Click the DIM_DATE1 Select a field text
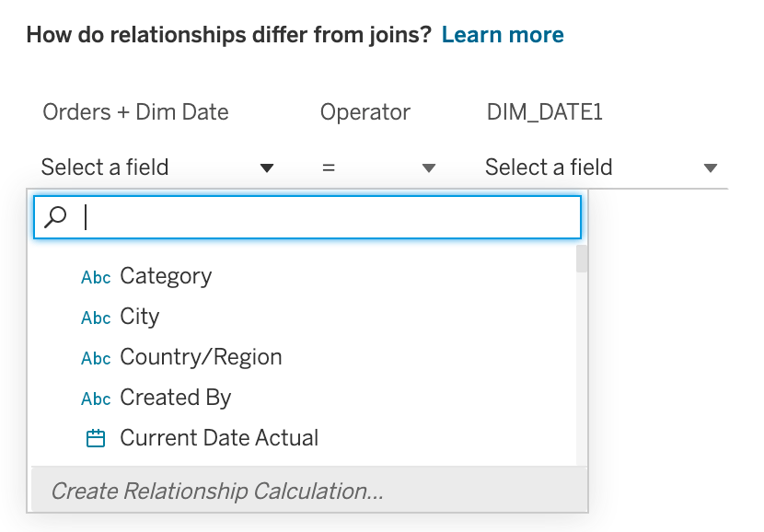This screenshot has height=532, width=764. 549,168
